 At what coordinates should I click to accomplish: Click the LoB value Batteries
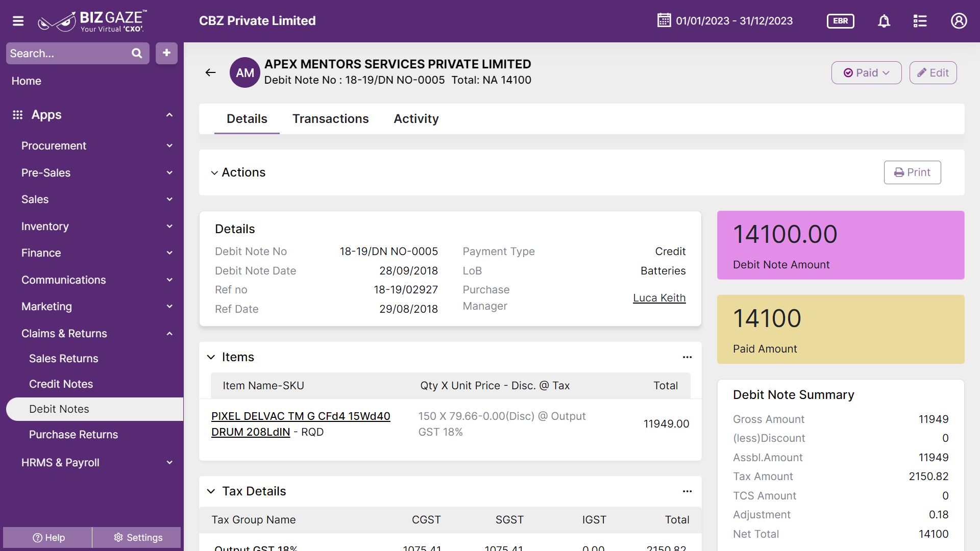click(663, 271)
